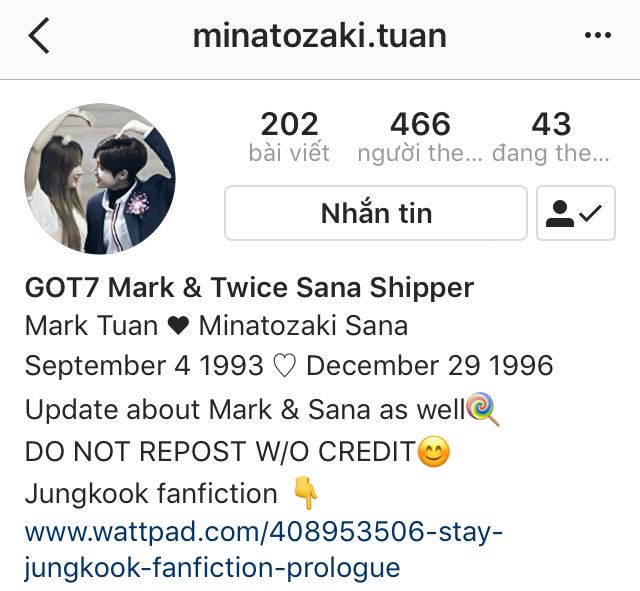
Task: Tap the Nhắn tin message button
Action: [376, 213]
